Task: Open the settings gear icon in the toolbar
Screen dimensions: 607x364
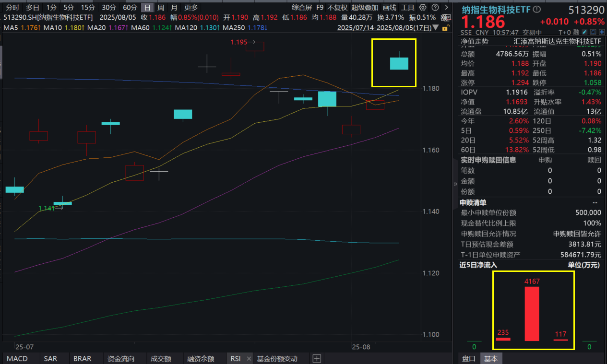Action: pyautogui.click(x=422, y=7)
